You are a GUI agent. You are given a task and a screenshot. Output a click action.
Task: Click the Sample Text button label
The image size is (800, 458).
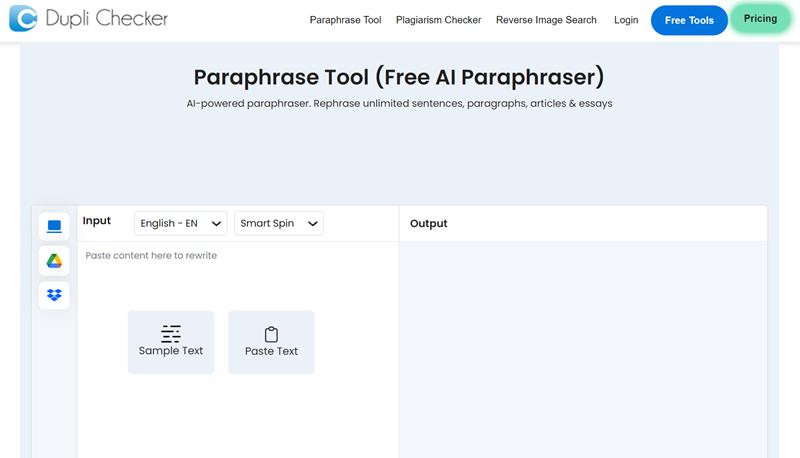[x=170, y=351]
